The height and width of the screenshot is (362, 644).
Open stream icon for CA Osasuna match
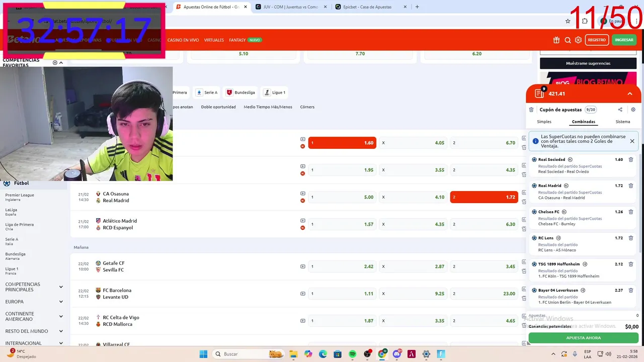pyautogui.click(x=303, y=193)
